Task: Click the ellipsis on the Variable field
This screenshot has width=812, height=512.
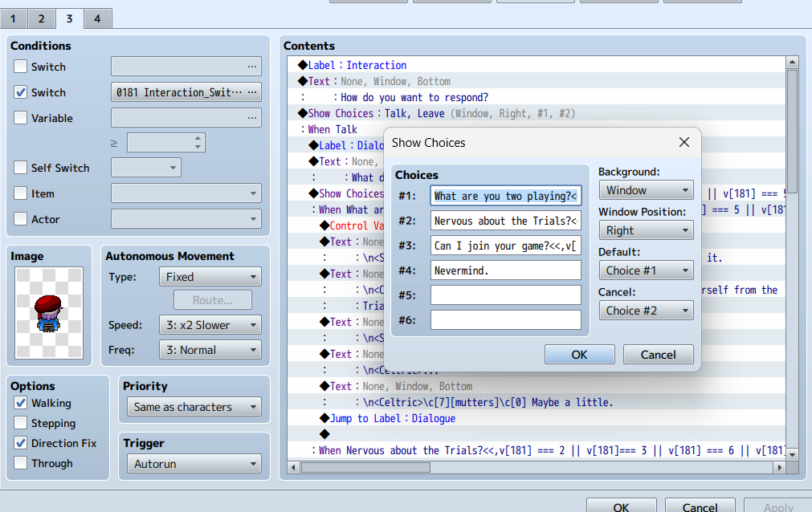Action: click(x=253, y=118)
